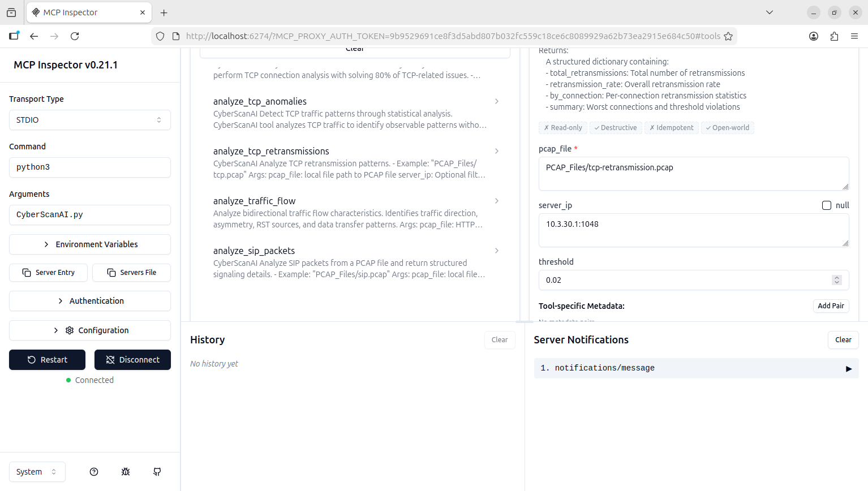Click into the pcap_file text field

(693, 173)
